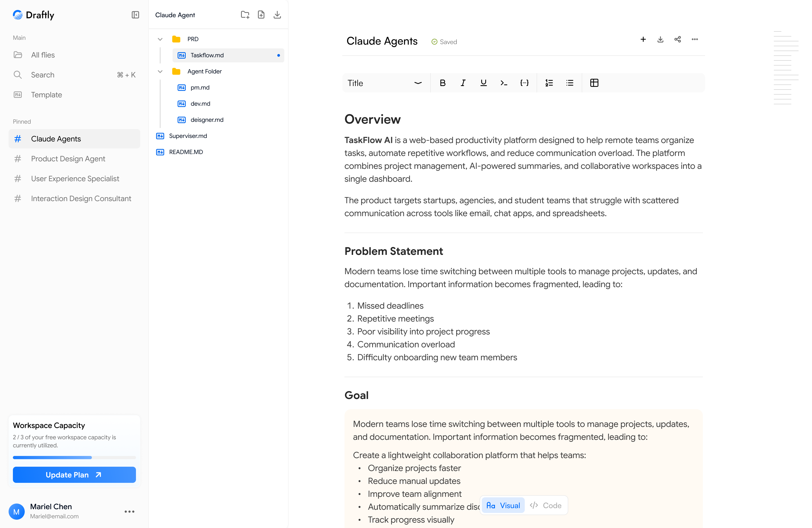This screenshot has width=812, height=528.
Task: Click the Claude Agent panel title
Action: coord(175,15)
